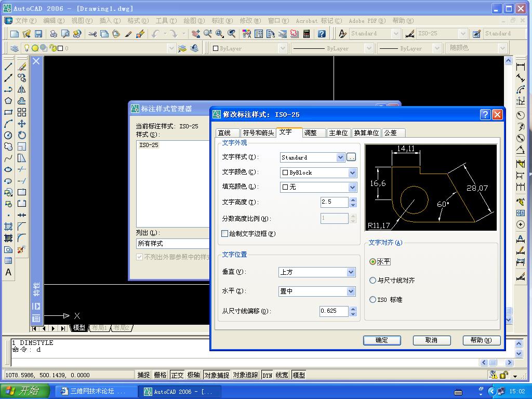Select the 水平 text alignment radio
The image size is (532, 399).
373,262
